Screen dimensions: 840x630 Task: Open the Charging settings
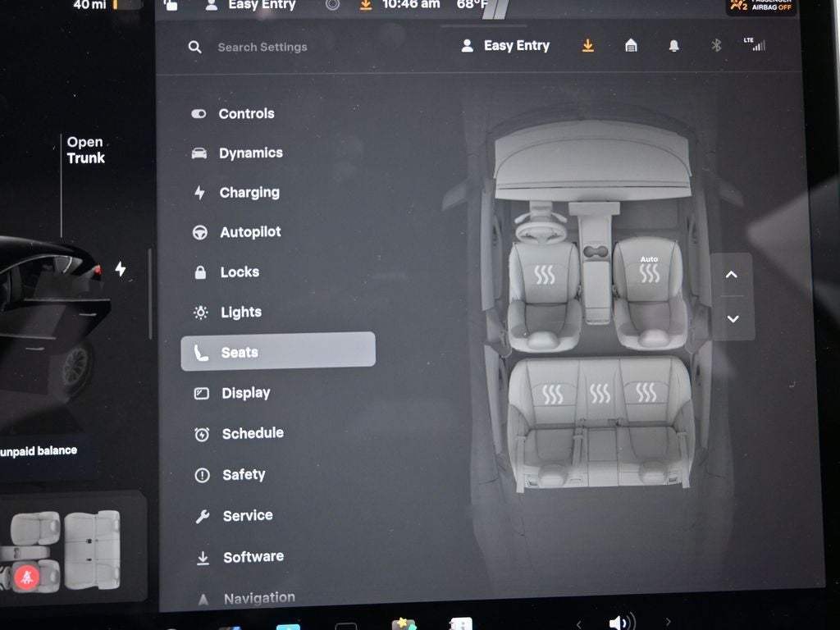[248, 192]
